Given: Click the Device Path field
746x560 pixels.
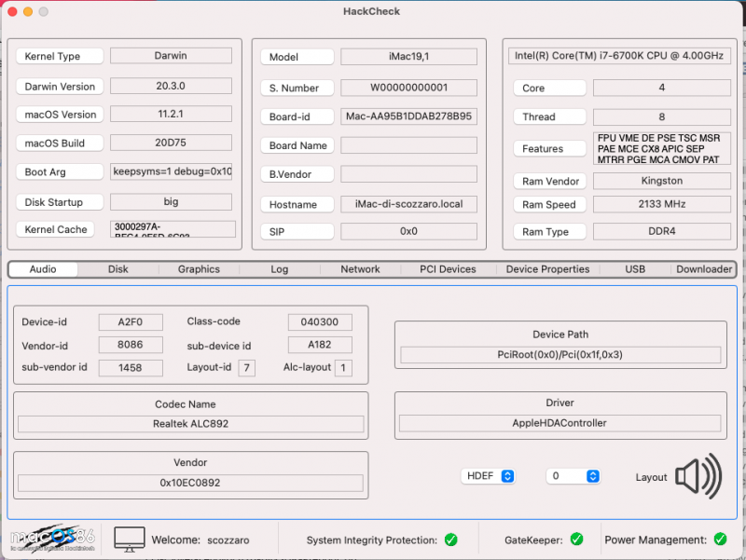Looking at the screenshot, I should tap(559, 355).
